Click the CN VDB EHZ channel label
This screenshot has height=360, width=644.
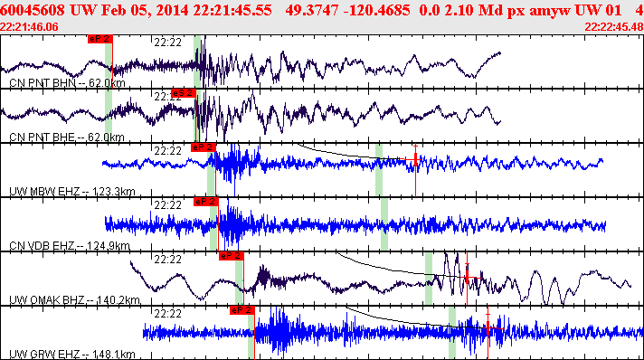click(x=70, y=246)
